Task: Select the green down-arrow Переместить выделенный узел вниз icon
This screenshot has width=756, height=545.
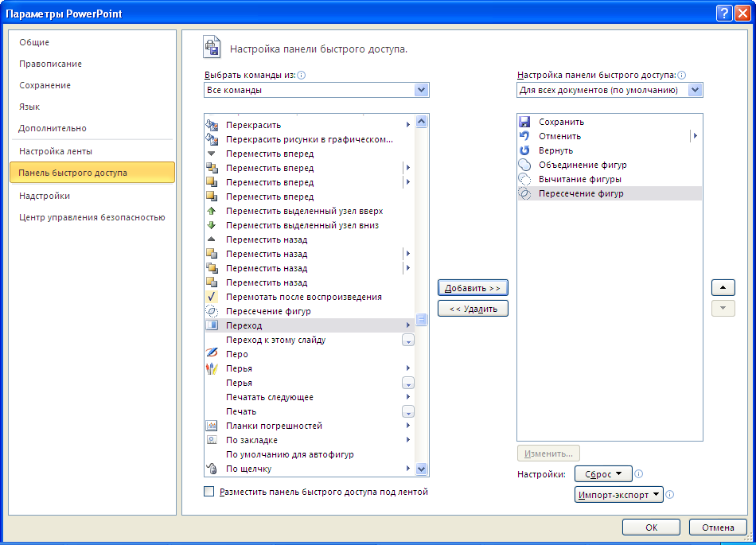Action: [211, 225]
